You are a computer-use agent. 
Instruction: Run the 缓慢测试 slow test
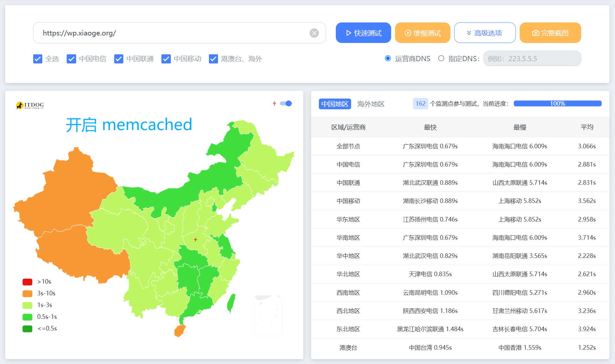point(422,33)
